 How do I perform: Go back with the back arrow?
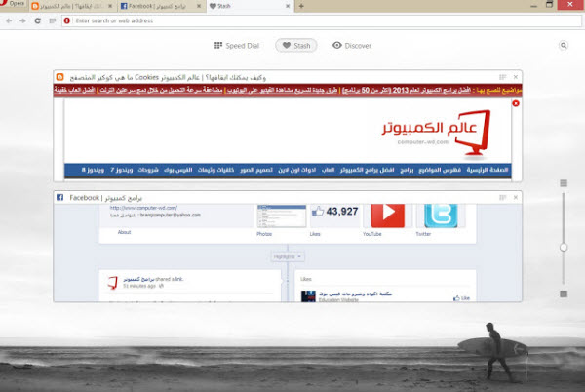pos(9,20)
